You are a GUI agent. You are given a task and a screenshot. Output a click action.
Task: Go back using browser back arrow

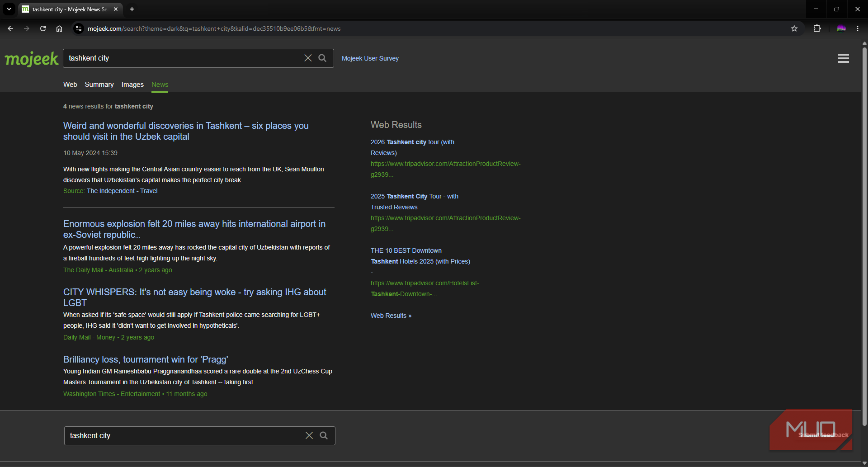point(10,28)
